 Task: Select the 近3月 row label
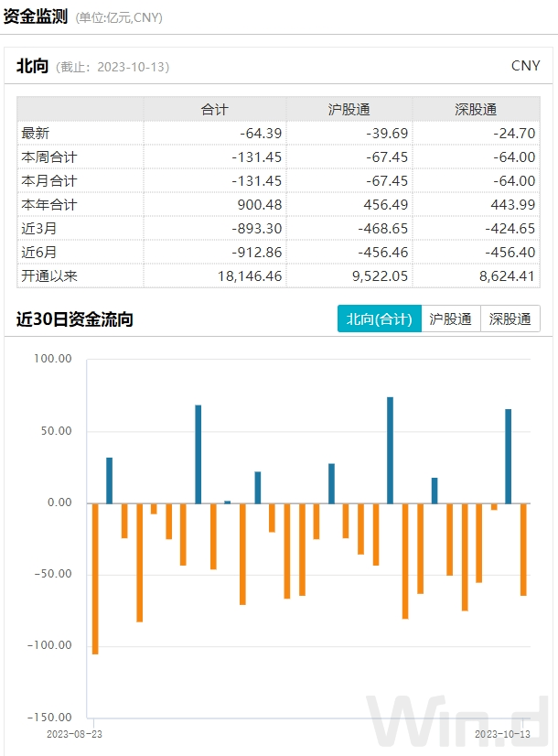[x=39, y=228]
